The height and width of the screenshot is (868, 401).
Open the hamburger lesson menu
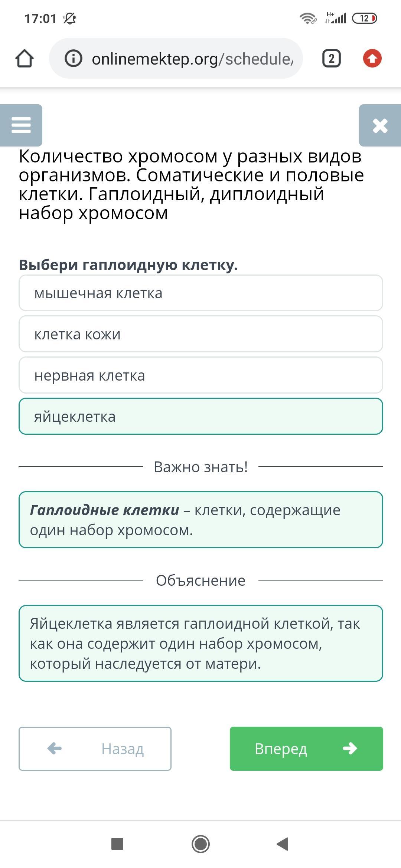coord(21,125)
